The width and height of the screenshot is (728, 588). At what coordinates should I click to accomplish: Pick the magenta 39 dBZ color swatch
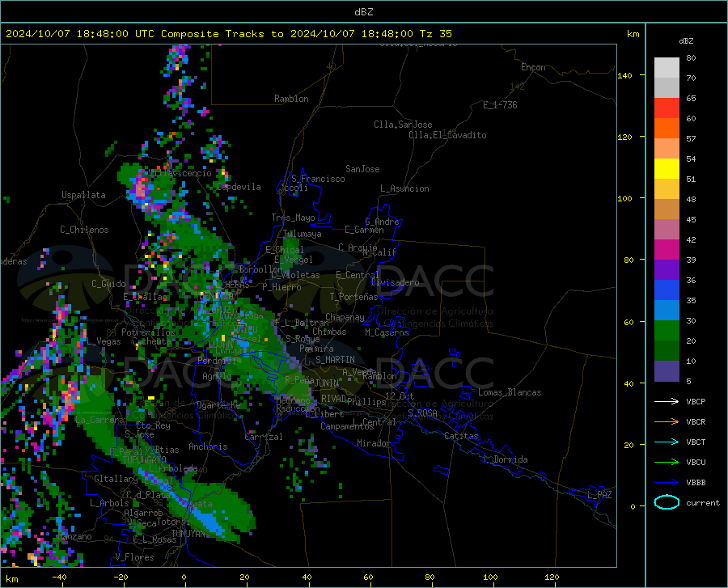(x=667, y=250)
